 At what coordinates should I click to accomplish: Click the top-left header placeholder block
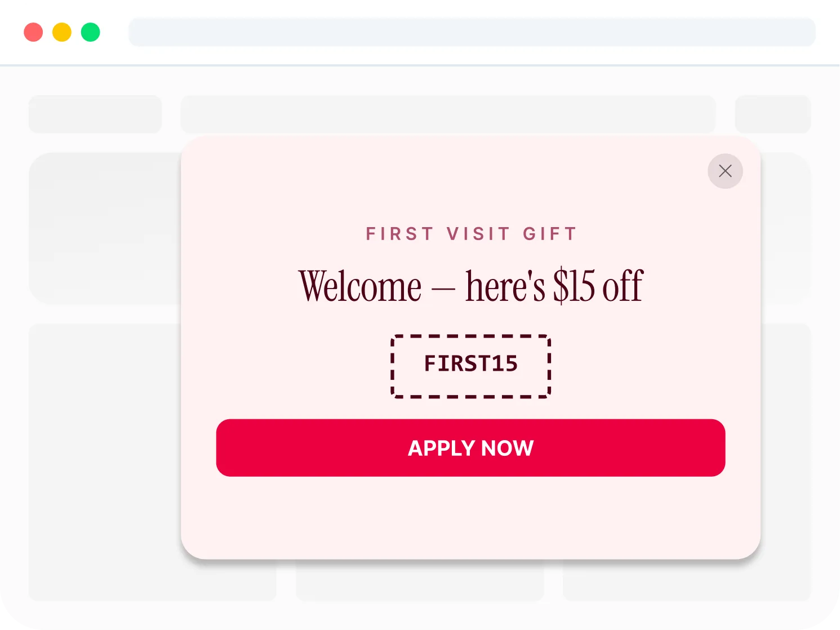(x=95, y=114)
